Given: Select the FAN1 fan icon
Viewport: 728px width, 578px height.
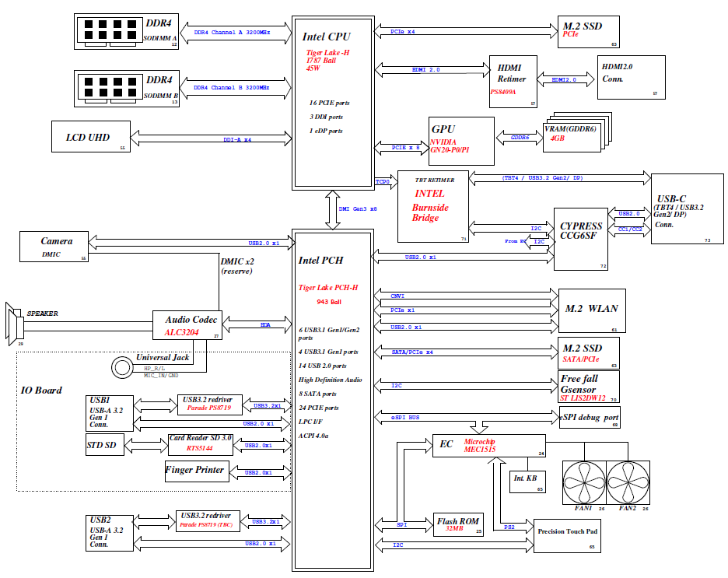Looking at the screenshot, I should point(584,482).
